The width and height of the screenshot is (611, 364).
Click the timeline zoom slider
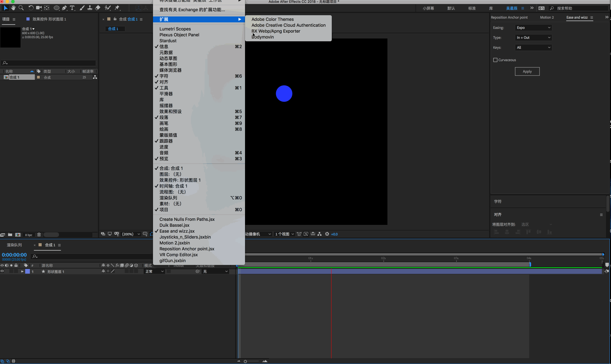(x=245, y=361)
